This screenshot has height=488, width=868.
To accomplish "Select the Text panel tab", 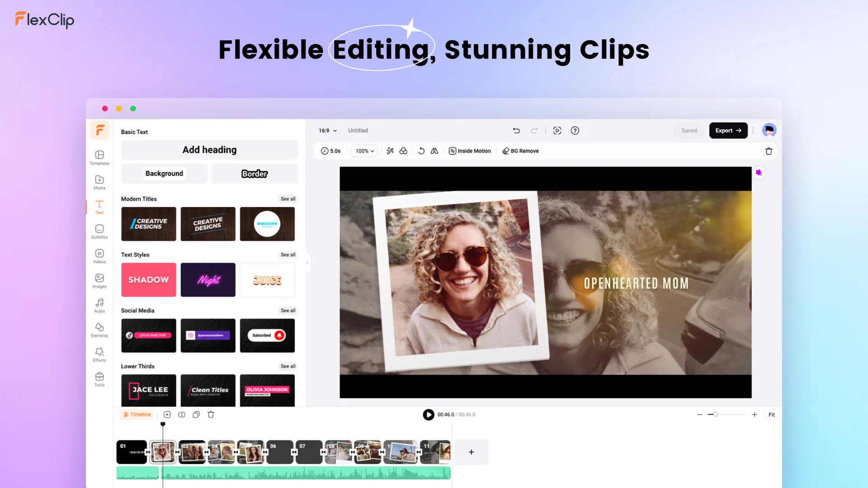I will (99, 207).
